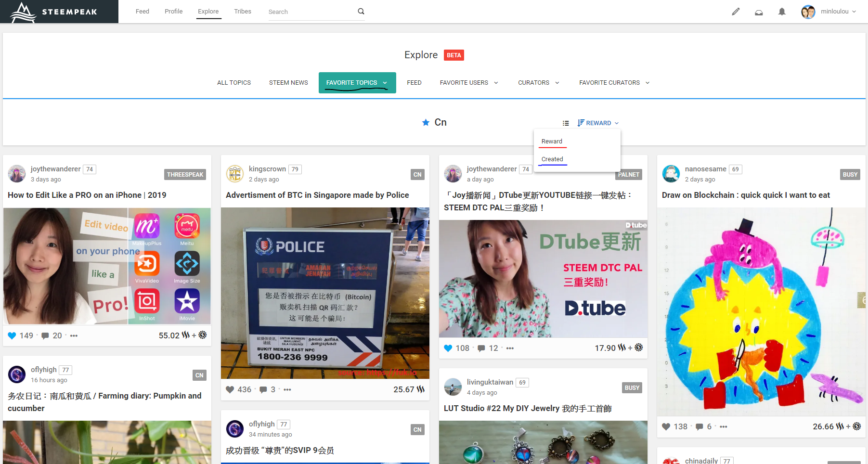Toggle the Cn favorite star
The width and height of the screenshot is (868, 464).
[x=426, y=123]
